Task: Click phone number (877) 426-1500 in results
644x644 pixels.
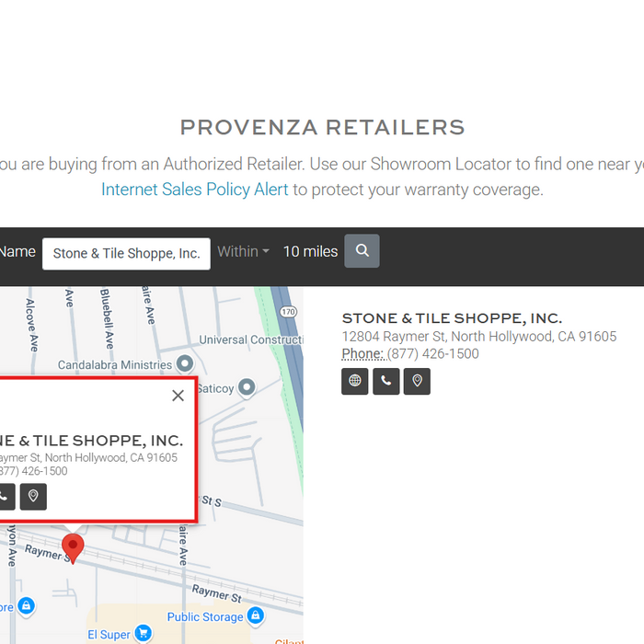Action: tap(432, 353)
